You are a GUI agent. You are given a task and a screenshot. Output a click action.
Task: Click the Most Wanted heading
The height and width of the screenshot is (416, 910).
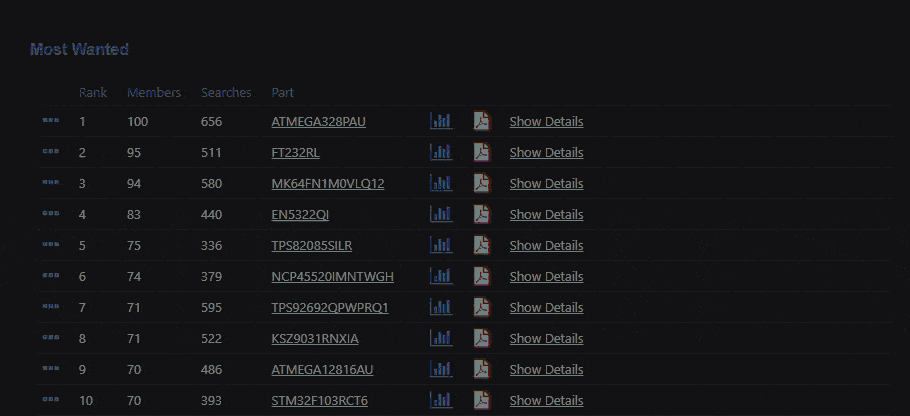[79, 49]
